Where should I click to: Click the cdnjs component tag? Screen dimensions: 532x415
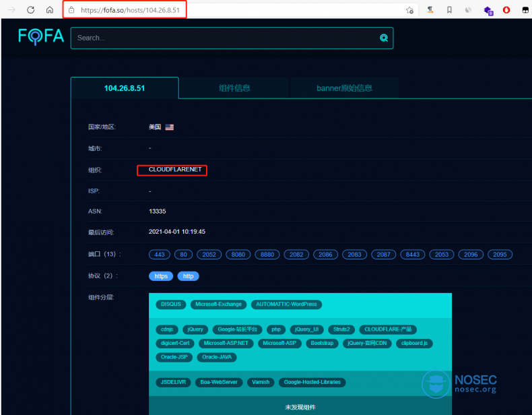click(167, 329)
